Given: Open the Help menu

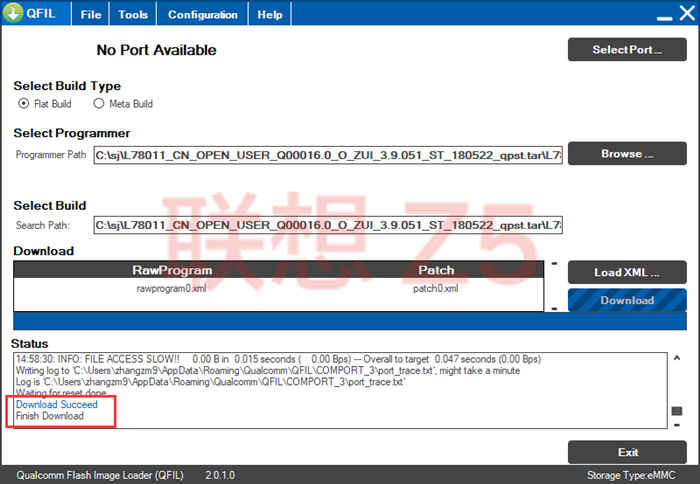Looking at the screenshot, I should click(270, 14).
